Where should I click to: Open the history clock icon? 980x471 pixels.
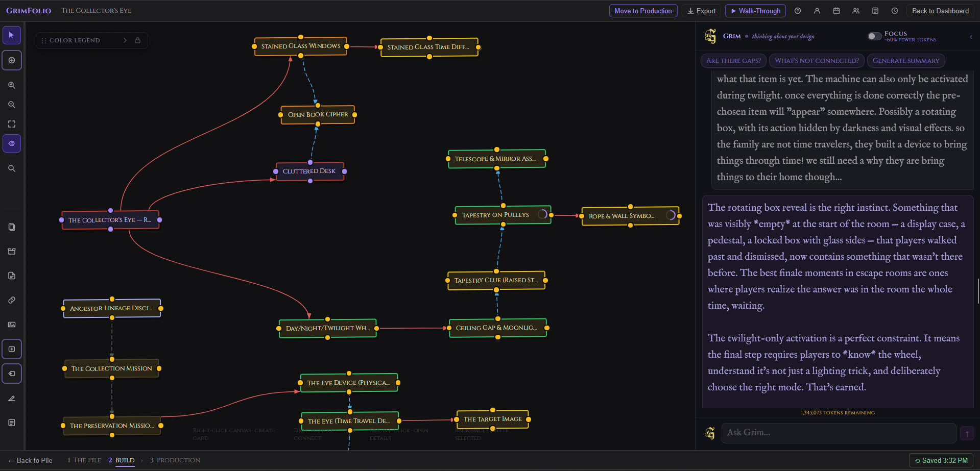[x=895, y=11]
